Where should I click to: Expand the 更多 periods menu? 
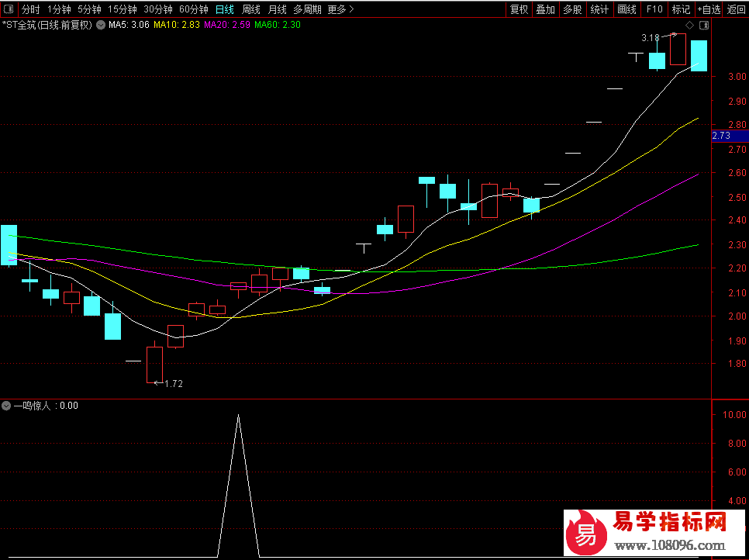point(340,9)
